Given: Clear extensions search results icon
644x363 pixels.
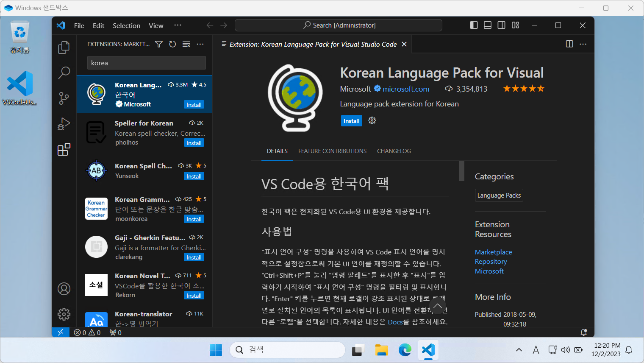Looking at the screenshot, I should coord(186,44).
